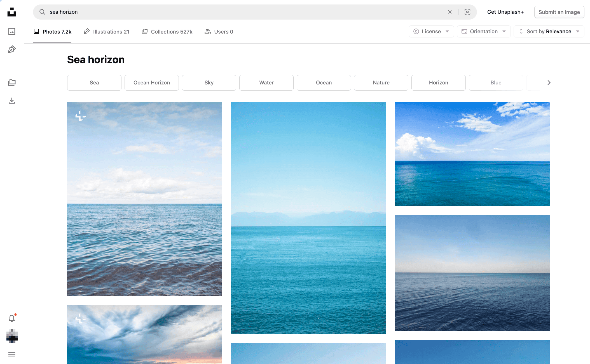Viewport: 590px width, 364px height.
Task: Open the hamburger menu at bottom left
Action: pyautogui.click(x=12, y=354)
